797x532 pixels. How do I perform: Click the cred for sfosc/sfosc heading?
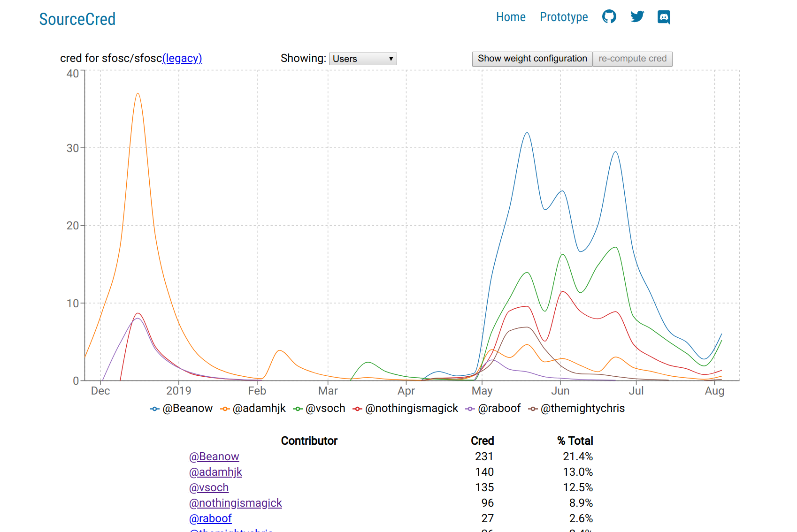111,58
